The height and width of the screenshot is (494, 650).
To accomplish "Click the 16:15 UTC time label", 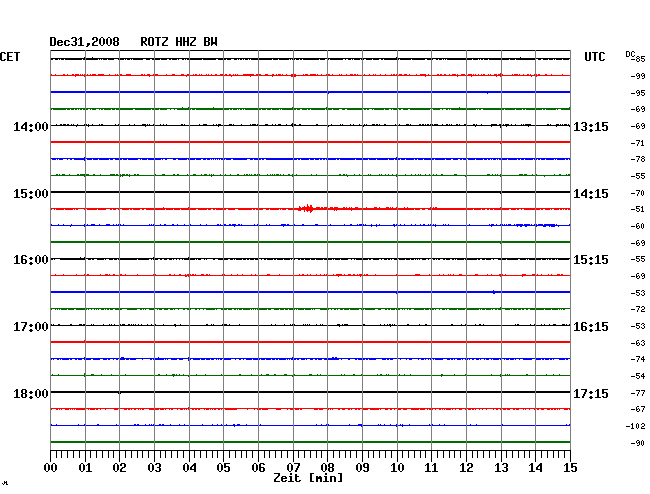I will [x=591, y=327].
